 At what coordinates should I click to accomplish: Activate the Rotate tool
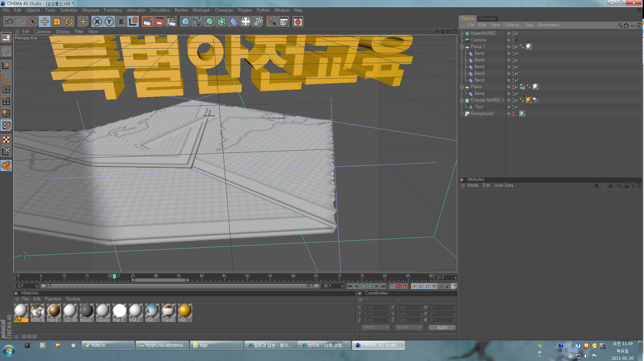point(69,22)
